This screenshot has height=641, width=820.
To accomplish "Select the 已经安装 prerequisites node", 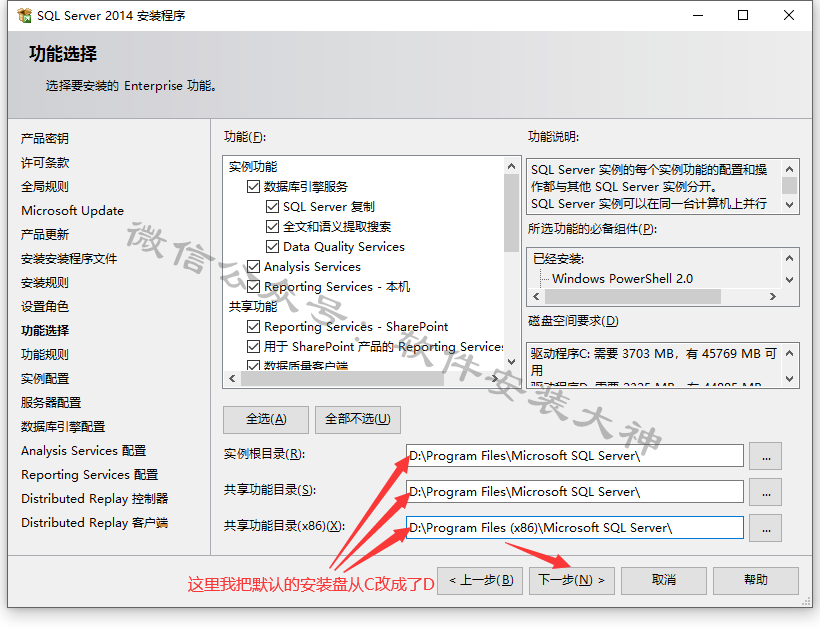I will (x=559, y=259).
